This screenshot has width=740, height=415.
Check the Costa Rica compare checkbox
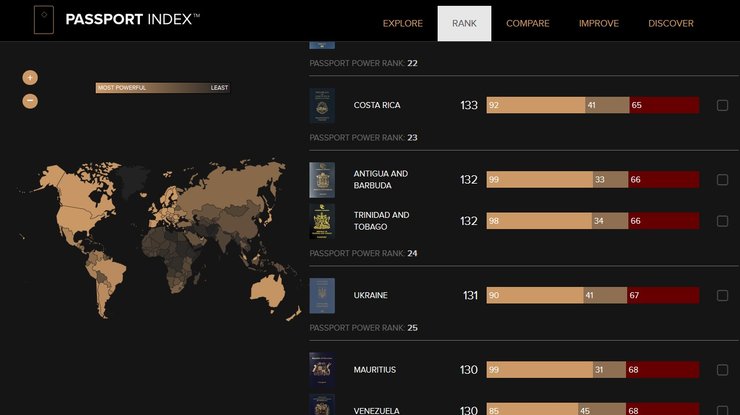coord(722,106)
